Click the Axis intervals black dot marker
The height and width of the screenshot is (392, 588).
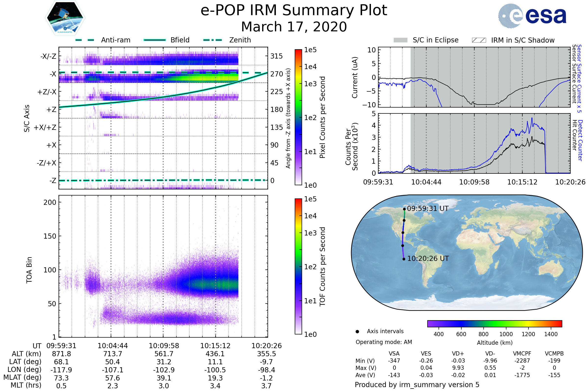(x=357, y=331)
